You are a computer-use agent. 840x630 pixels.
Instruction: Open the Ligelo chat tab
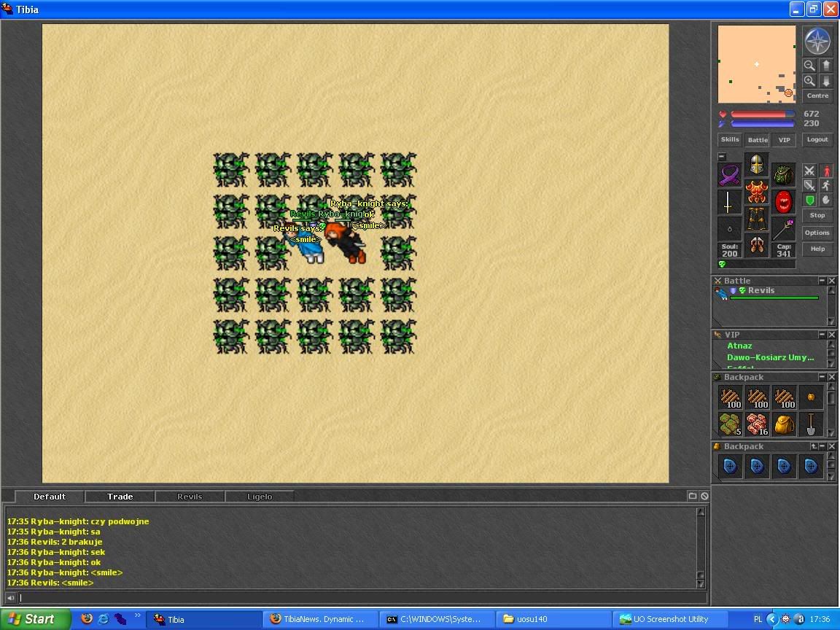pos(260,497)
